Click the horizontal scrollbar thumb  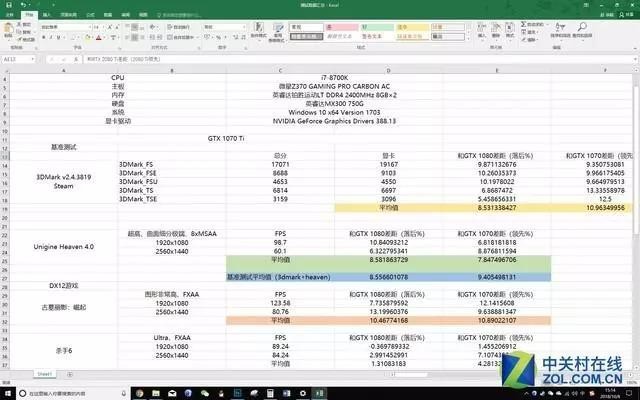point(410,374)
